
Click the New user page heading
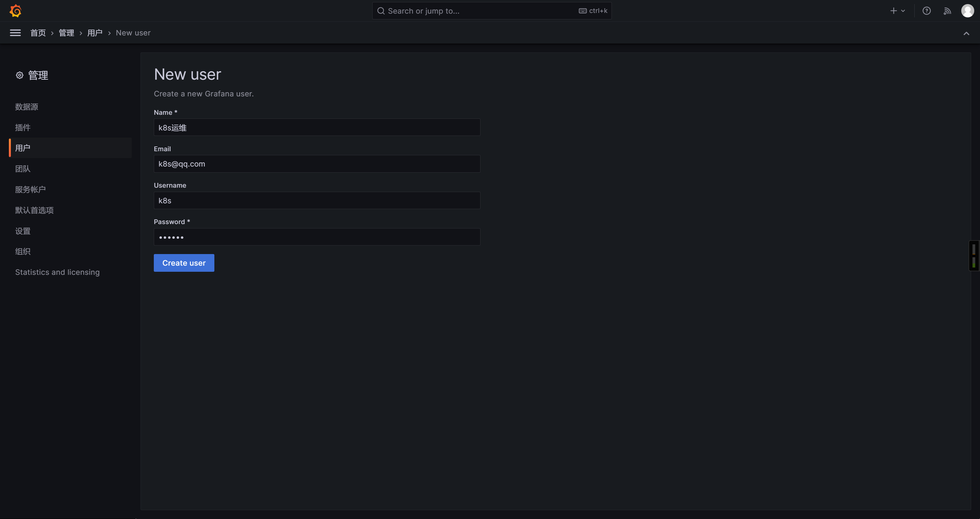point(187,74)
